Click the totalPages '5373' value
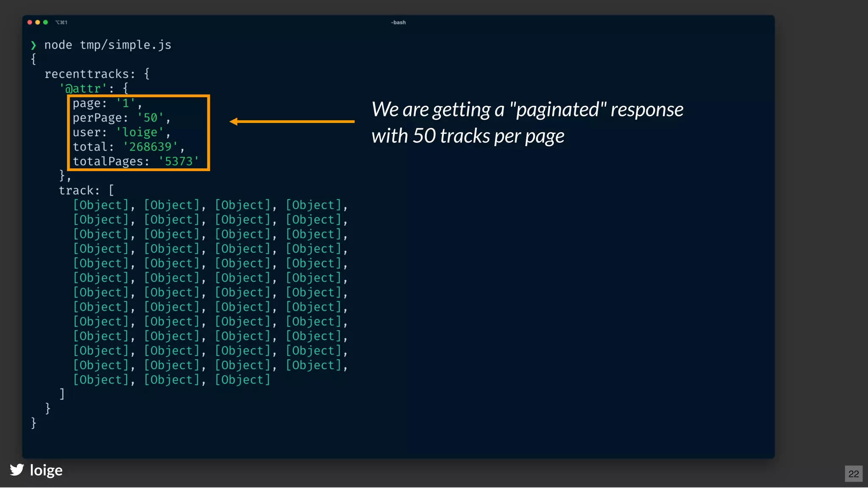The height and width of the screenshot is (488, 868). [x=178, y=161]
